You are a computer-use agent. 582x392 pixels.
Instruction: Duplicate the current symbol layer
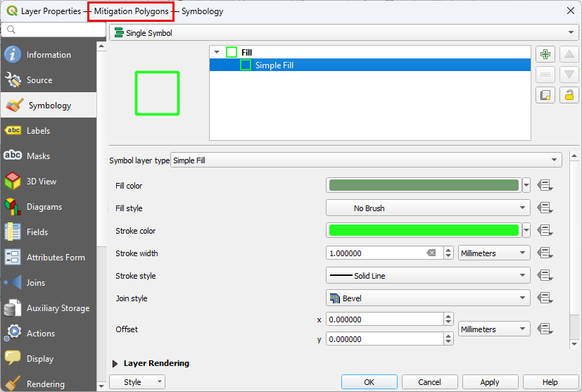(x=545, y=95)
